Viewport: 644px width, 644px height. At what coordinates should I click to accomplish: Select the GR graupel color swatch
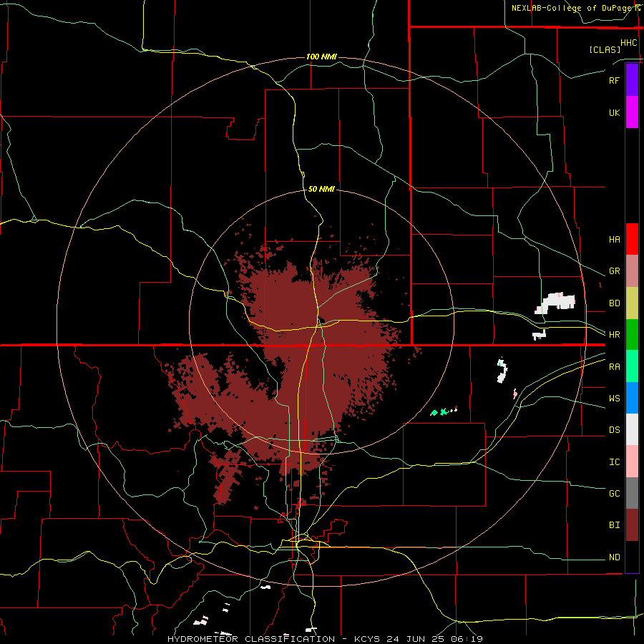pyautogui.click(x=632, y=271)
